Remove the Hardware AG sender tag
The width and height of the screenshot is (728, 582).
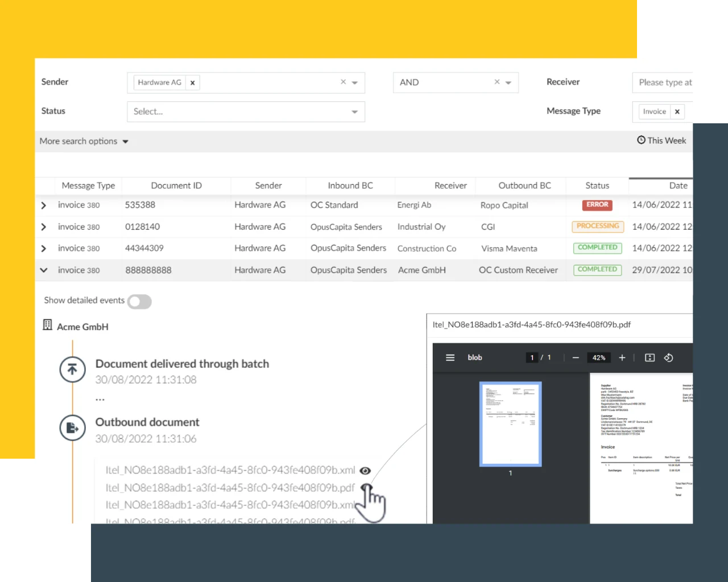(x=193, y=82)
